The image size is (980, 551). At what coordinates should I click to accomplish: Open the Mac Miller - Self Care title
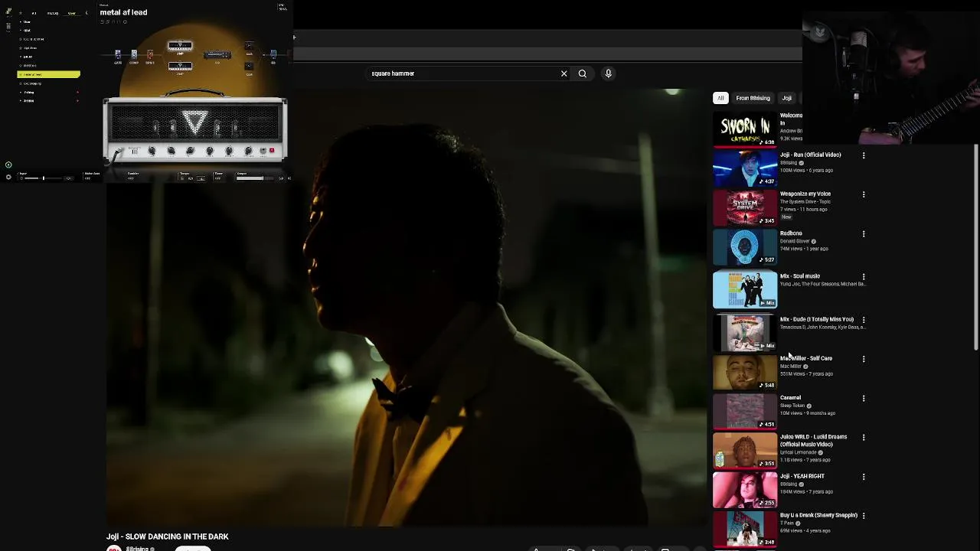[x=806, y=358]
